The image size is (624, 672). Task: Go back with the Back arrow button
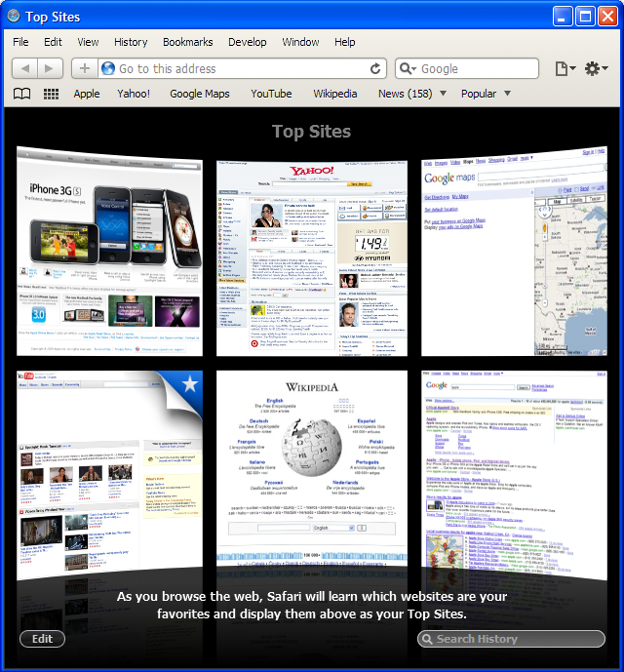click(24, 68)
